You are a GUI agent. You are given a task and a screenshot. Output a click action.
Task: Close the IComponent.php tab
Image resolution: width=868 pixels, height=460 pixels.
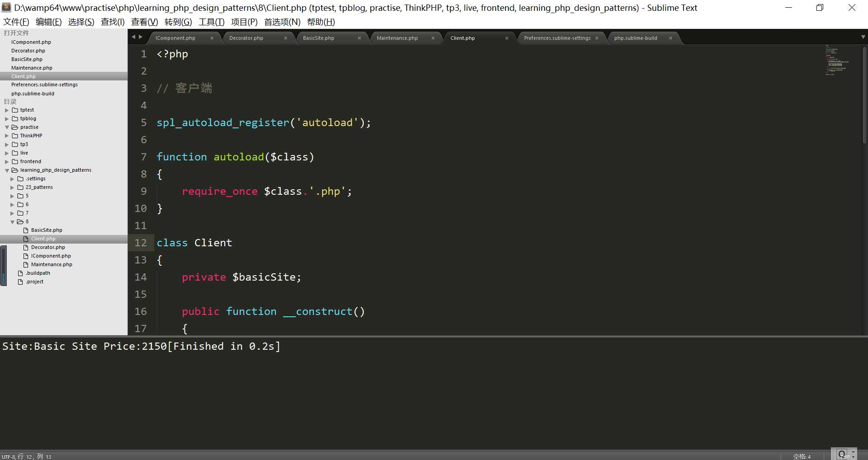click(212, 38)
